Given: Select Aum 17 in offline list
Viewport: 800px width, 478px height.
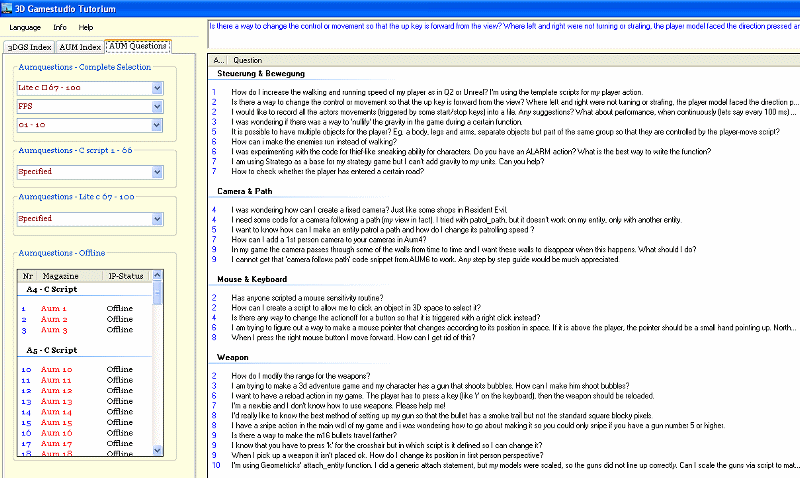Looking at the screenshot, I should click(56, 444).
